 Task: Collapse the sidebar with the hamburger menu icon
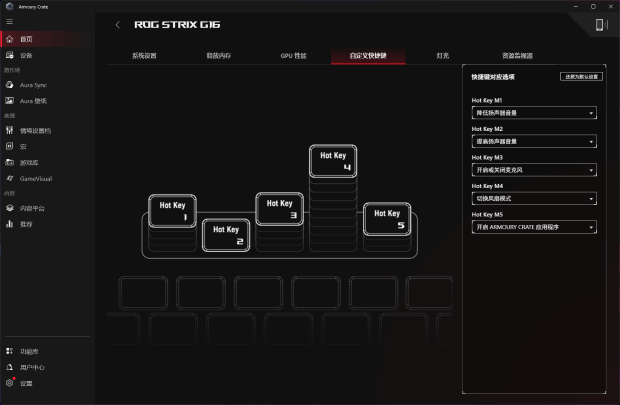click(9, 22)
